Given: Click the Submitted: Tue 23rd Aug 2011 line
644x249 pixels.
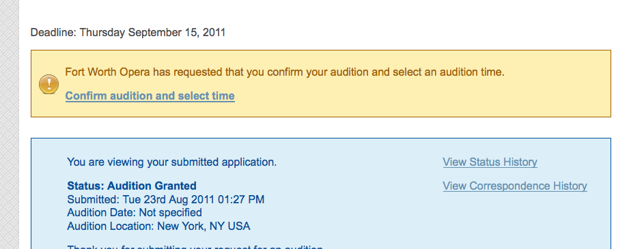Looking at the screenshot, I should click(165, 200).
